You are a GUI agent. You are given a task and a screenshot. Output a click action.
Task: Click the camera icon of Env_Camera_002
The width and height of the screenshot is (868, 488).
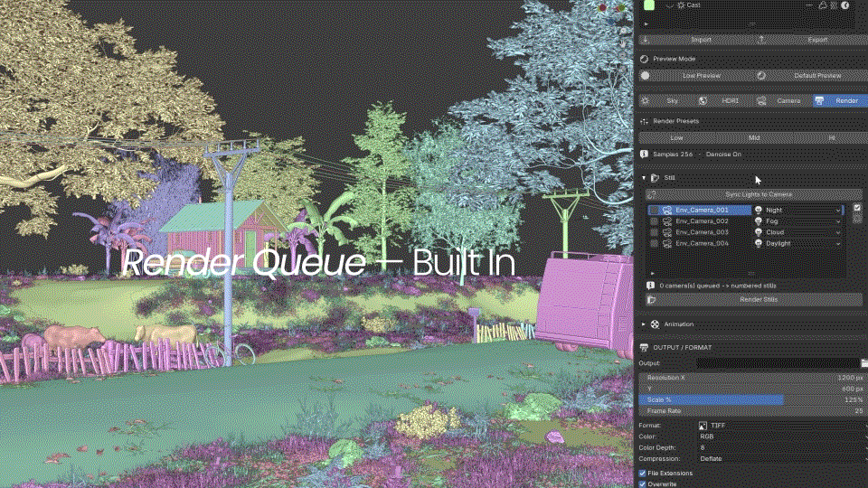[667, 221]
